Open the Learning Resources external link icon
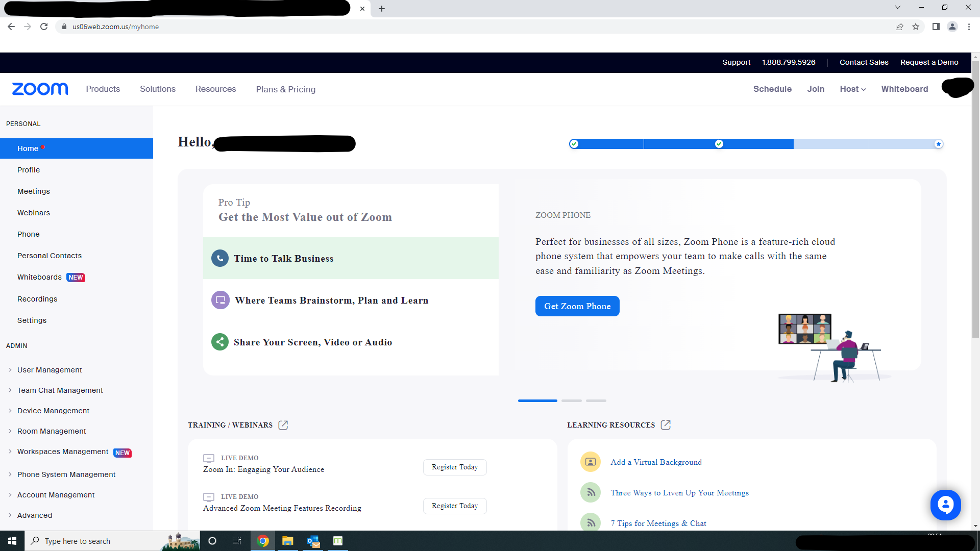980x551 pixels. pyautogui.click(x=666, y=425)
